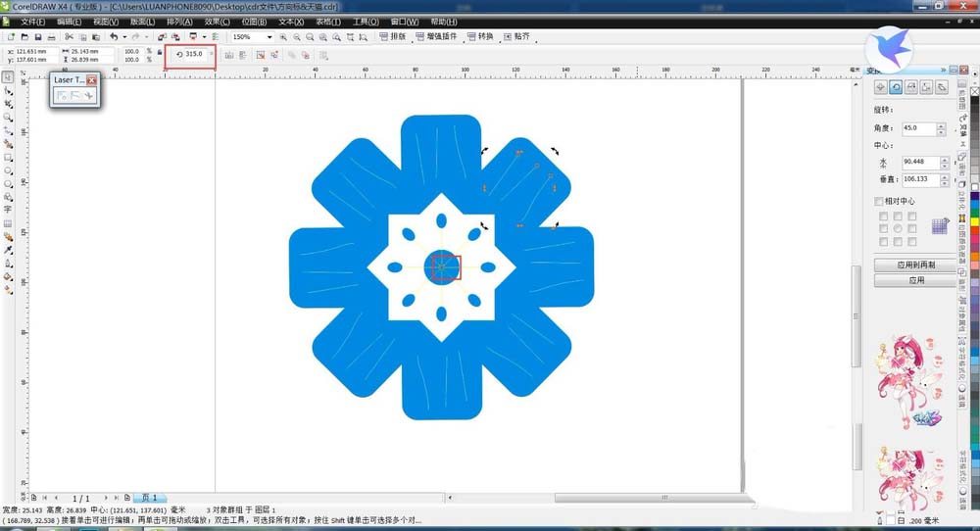Viewport: 980px width, 531px height.
Task: Select the Rectangle tool
Action: (x=8, y=158)
